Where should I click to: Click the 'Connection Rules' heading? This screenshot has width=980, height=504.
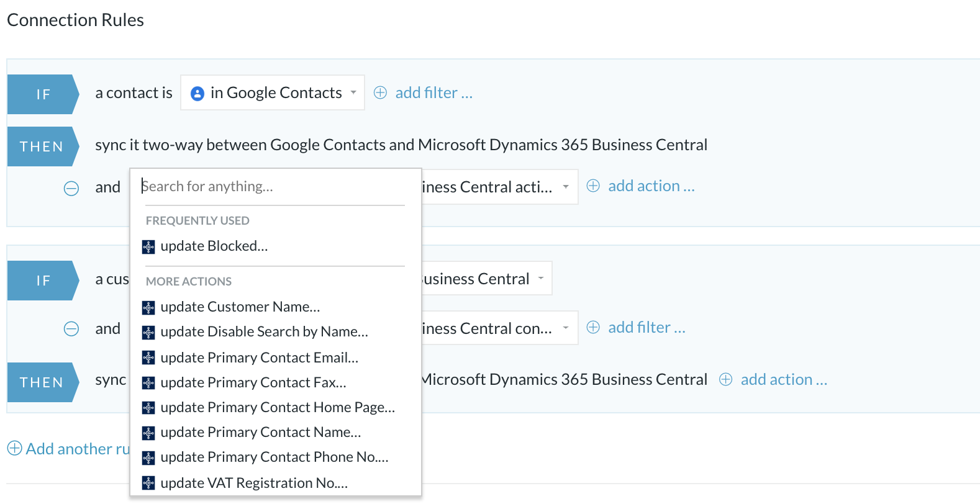(x=75, y=20)
